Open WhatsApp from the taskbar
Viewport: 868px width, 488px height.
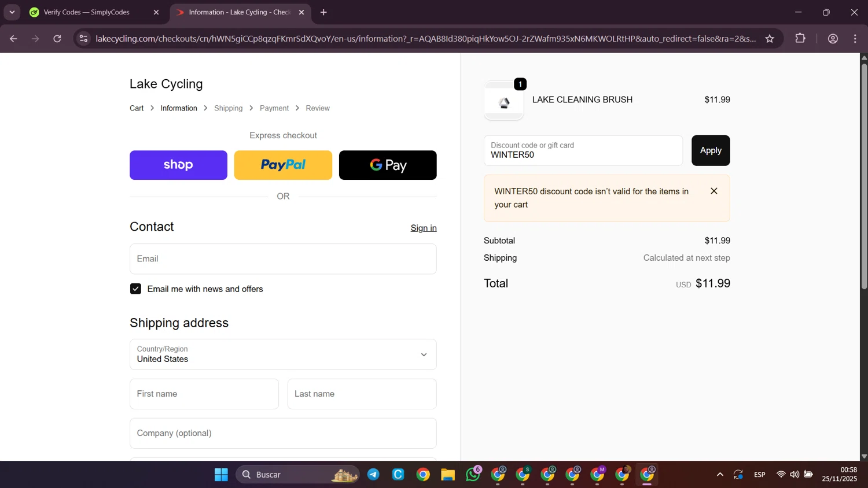(x=473, y=475)
